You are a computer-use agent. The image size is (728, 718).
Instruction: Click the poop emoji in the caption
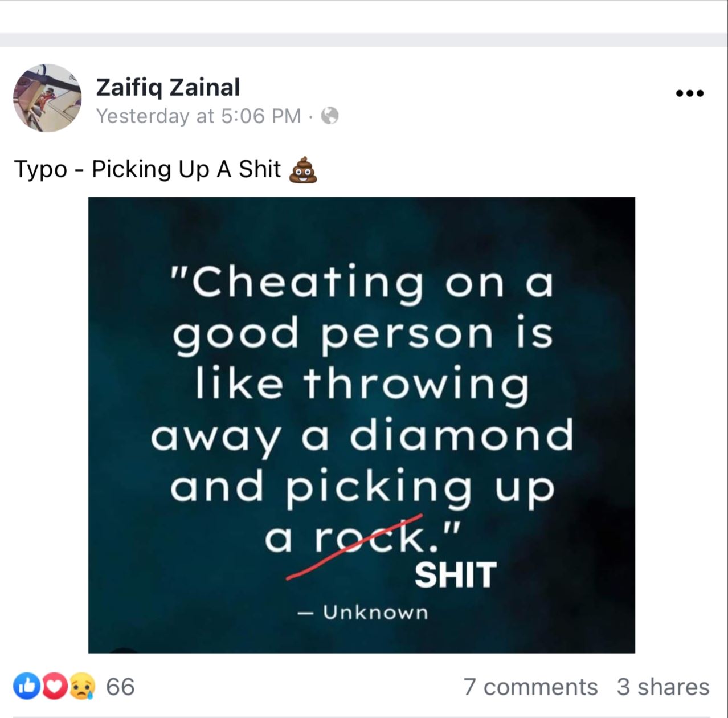coord(302,170)
